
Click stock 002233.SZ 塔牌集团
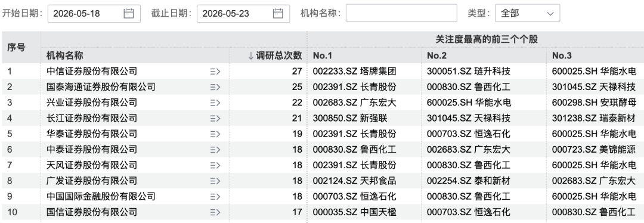pos(354,72)
